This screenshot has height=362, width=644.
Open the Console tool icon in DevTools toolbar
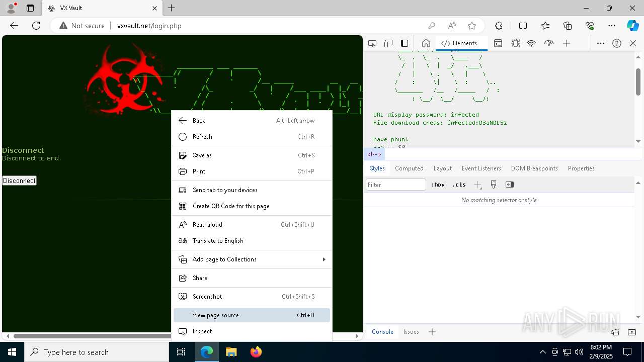pyautogui.click(x=498, y=43)
